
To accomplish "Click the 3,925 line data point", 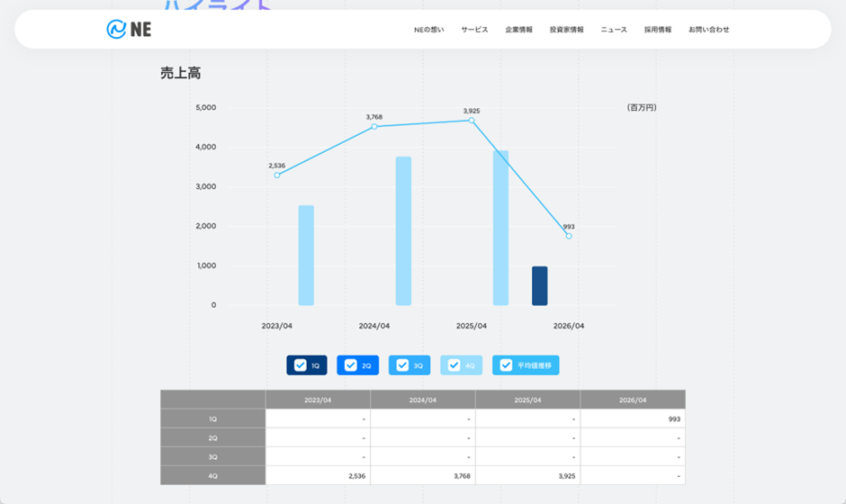I will (x=472, y=121).
